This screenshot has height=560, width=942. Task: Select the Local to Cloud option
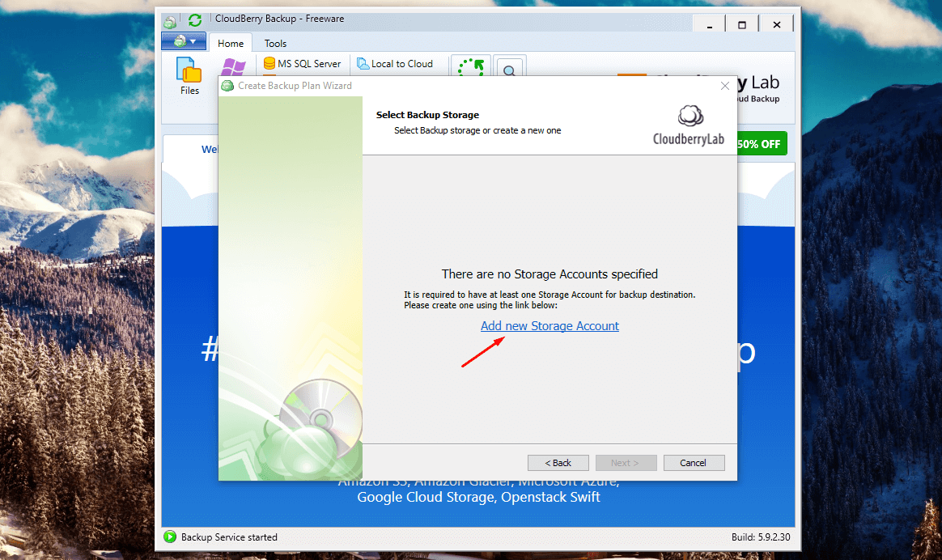395,64
